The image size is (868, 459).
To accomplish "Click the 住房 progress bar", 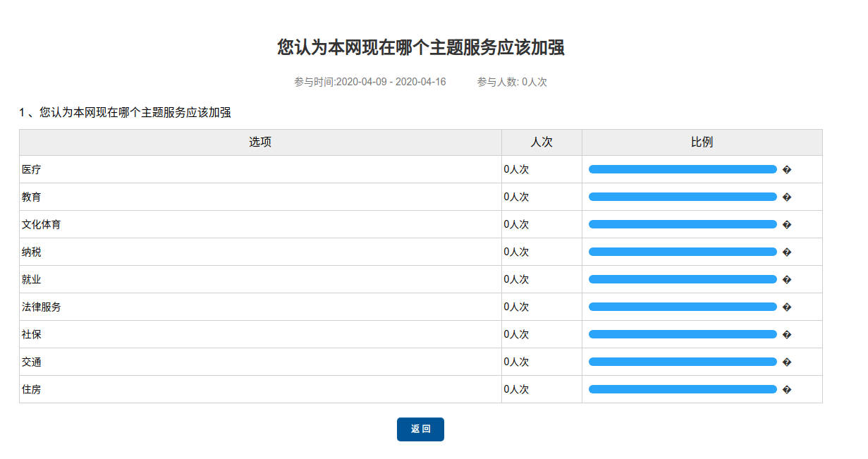I will point(682,389).
